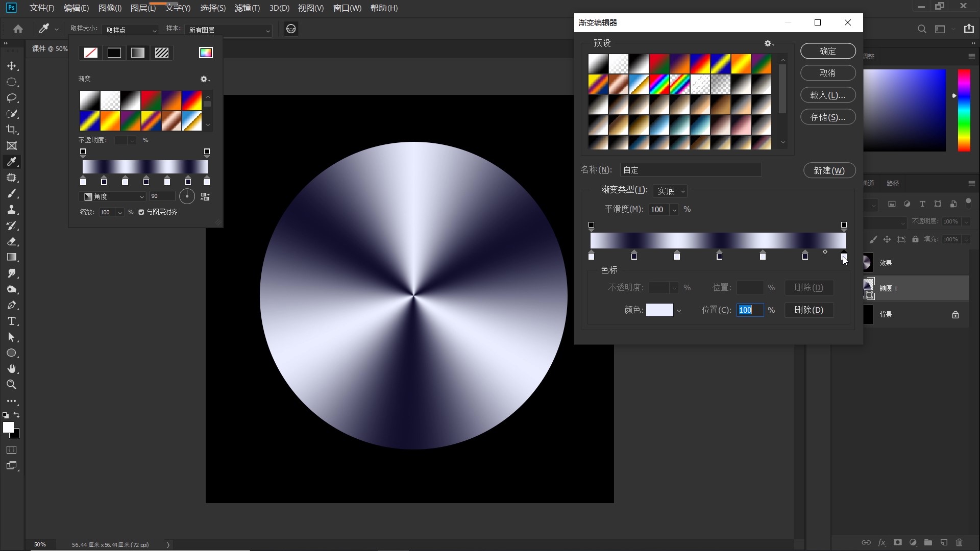Open the 图像(I) menu
This screenshot has height=551, width=980.
coord(110,8)
